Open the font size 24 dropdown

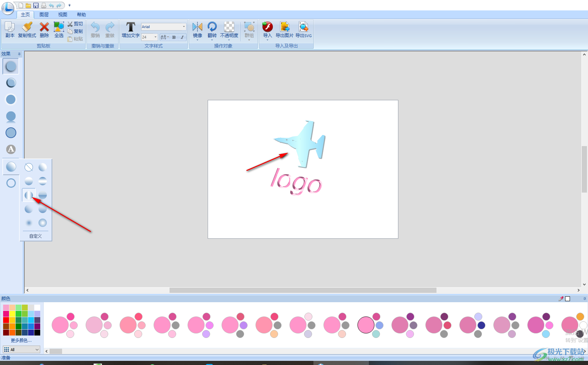(155, 37)
